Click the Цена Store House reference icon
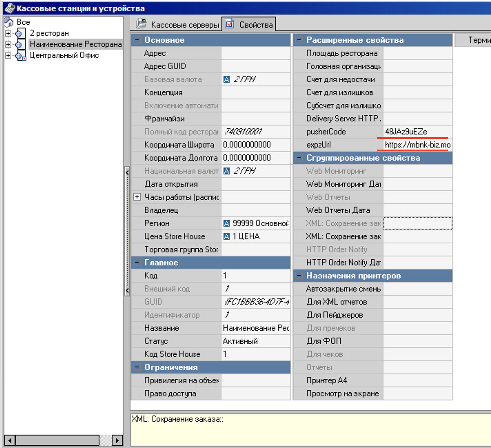Screen dimensions: 491x448 (x=227, y=237)
